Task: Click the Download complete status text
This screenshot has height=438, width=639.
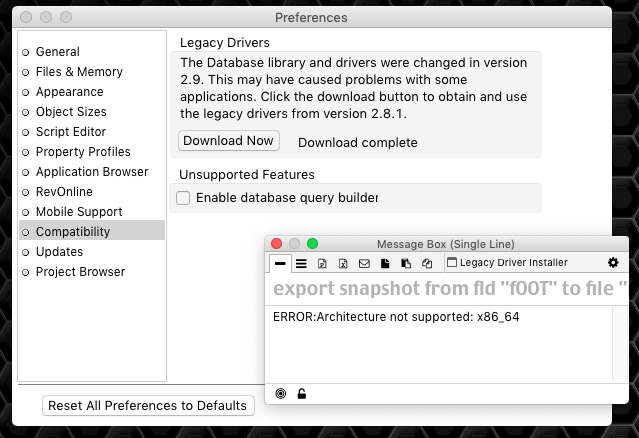Action: click(x=358, y=143)
